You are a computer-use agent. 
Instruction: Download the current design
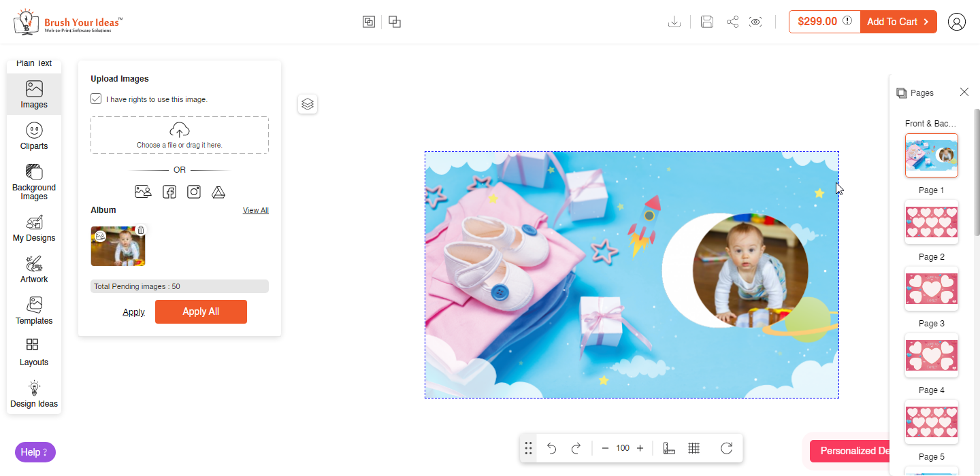(x=674, y=21)
